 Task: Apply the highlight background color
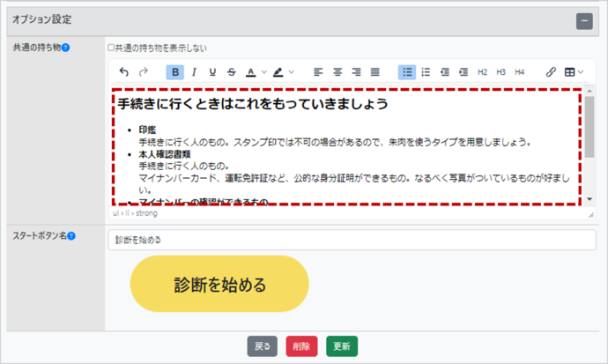click(278, 72)
